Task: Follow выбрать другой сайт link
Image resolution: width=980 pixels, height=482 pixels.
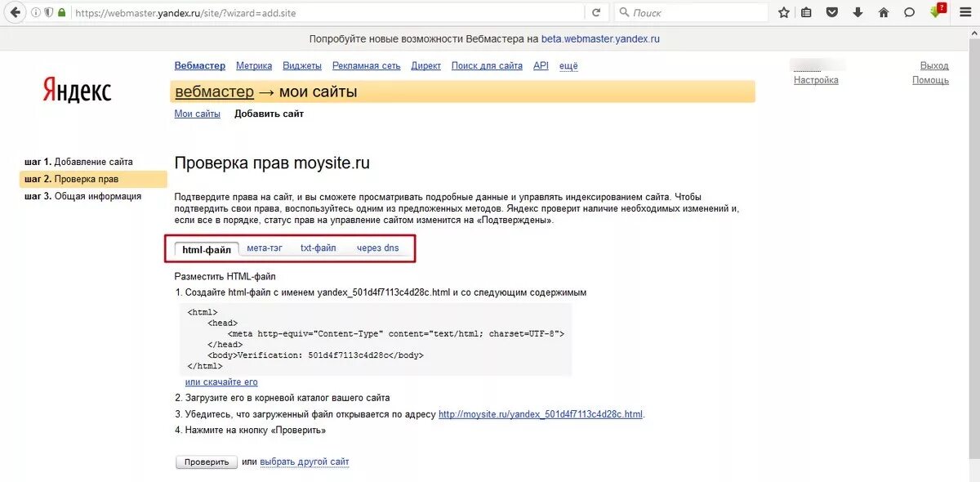Action: click(x=305, y=462)
